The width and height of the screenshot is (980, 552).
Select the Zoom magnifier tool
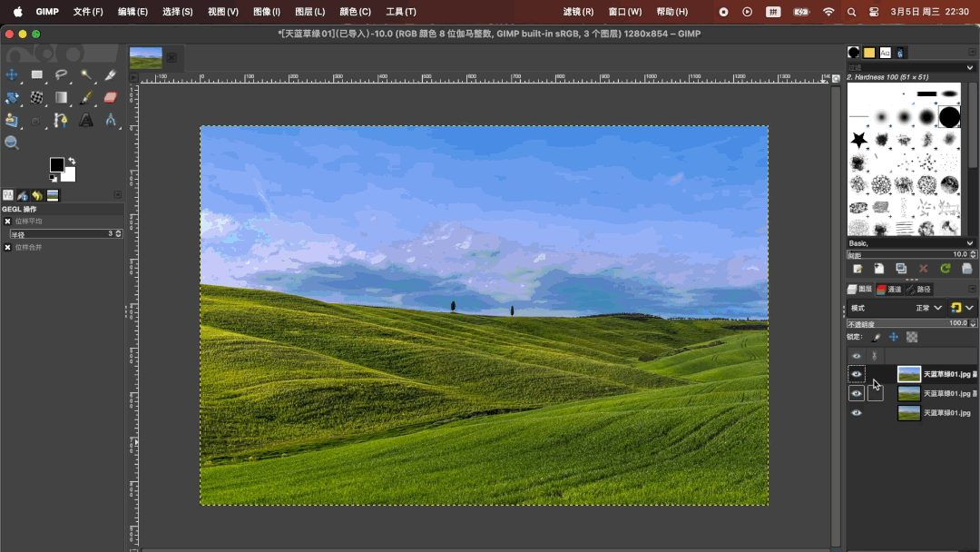pos(11,143)
